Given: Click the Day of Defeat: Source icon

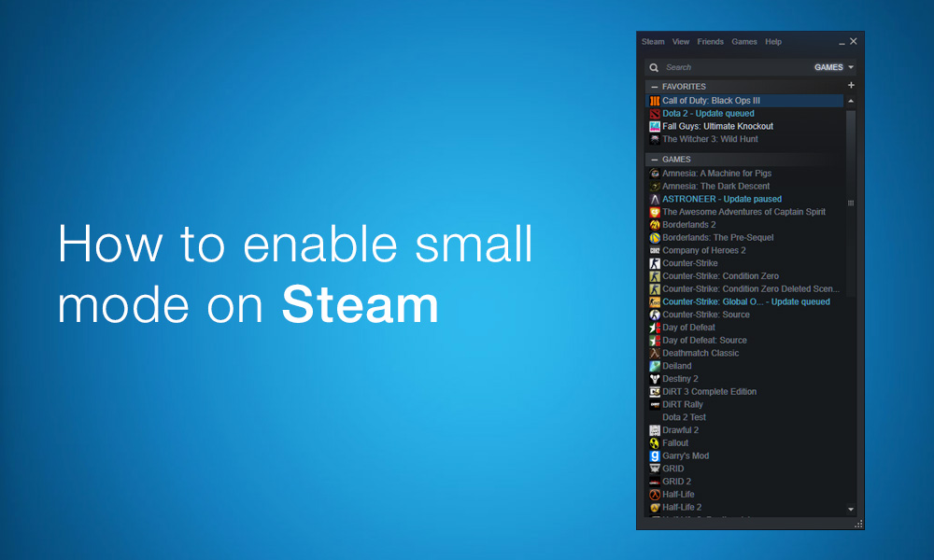Looking at the screenshot, I should click(x=655, y=341).
